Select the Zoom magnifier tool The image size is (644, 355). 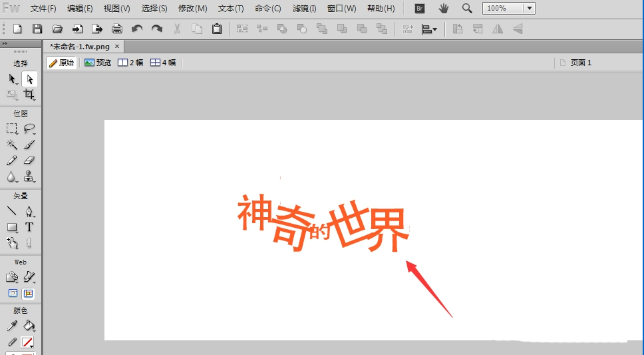pyautogui.click(x=467, y=8)
